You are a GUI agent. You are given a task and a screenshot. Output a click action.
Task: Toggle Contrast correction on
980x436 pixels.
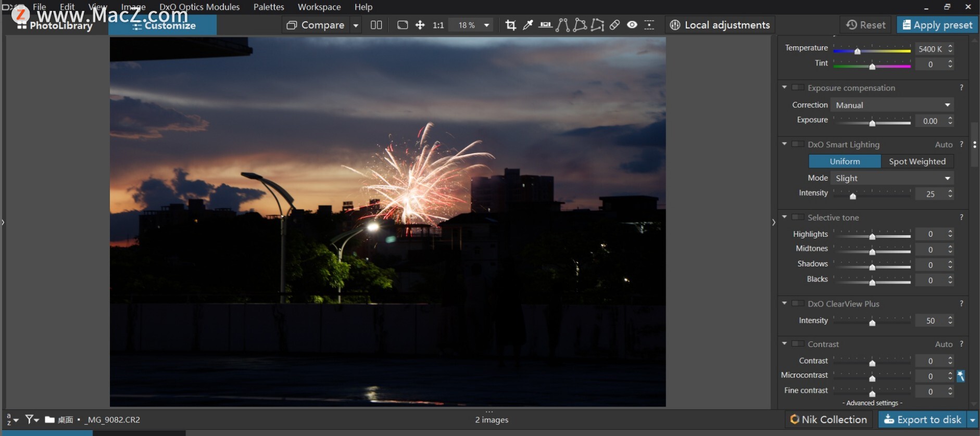click(798, 344)
